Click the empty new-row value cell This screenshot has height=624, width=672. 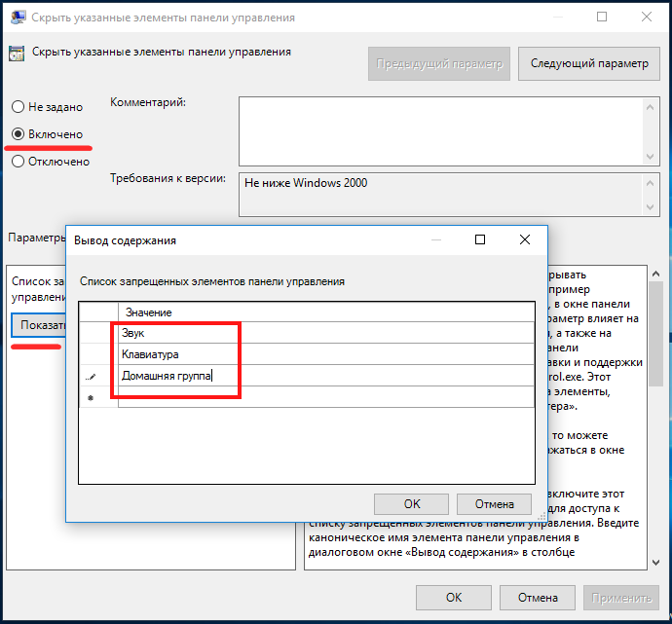pos(326,397)
